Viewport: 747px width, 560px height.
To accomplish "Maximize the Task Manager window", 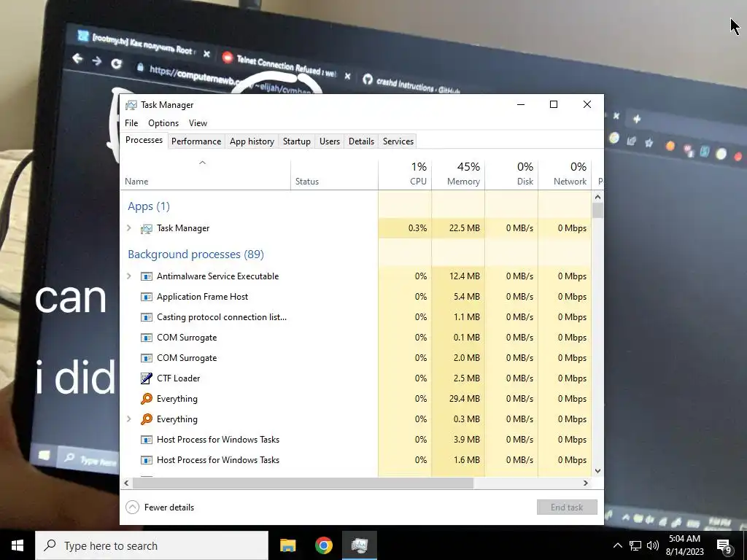I will pyautogui.click(x=554, y=104).
